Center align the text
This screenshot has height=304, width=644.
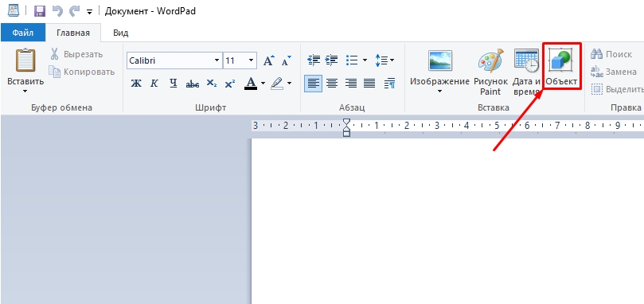pos(332,84)
